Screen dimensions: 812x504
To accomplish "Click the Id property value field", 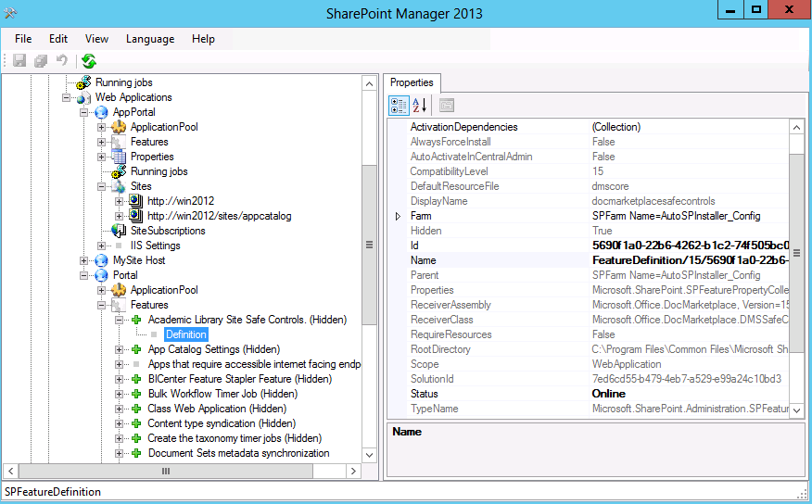I will pos(690,246).
